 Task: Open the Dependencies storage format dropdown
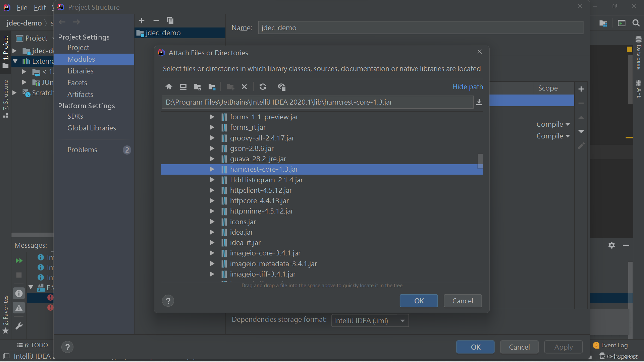click(370, 321)
